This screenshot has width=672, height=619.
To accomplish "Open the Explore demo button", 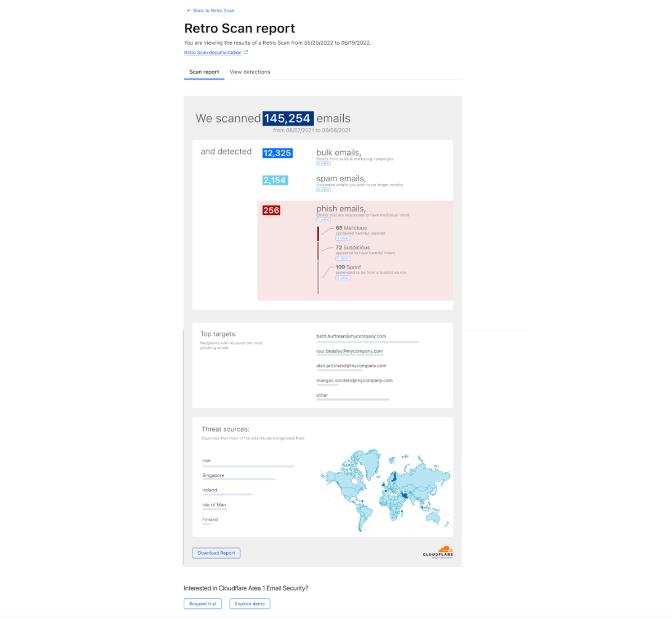I will 250,604.
